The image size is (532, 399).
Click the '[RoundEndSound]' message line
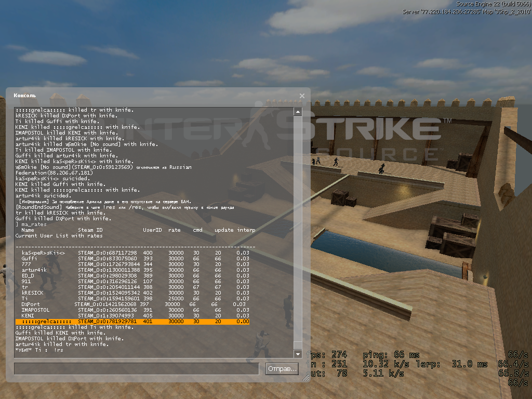tap(125, 207)
